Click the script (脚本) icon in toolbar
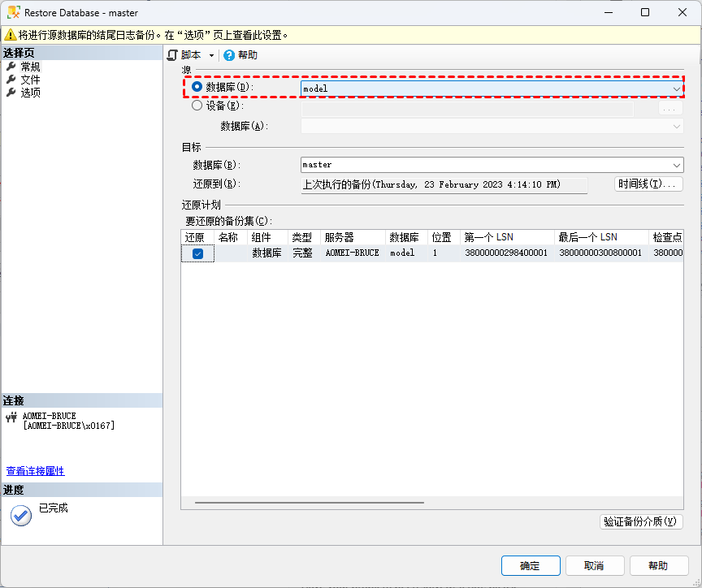This screenshot has width=702, height=588. pyautogui.click(x=173, y=55)
